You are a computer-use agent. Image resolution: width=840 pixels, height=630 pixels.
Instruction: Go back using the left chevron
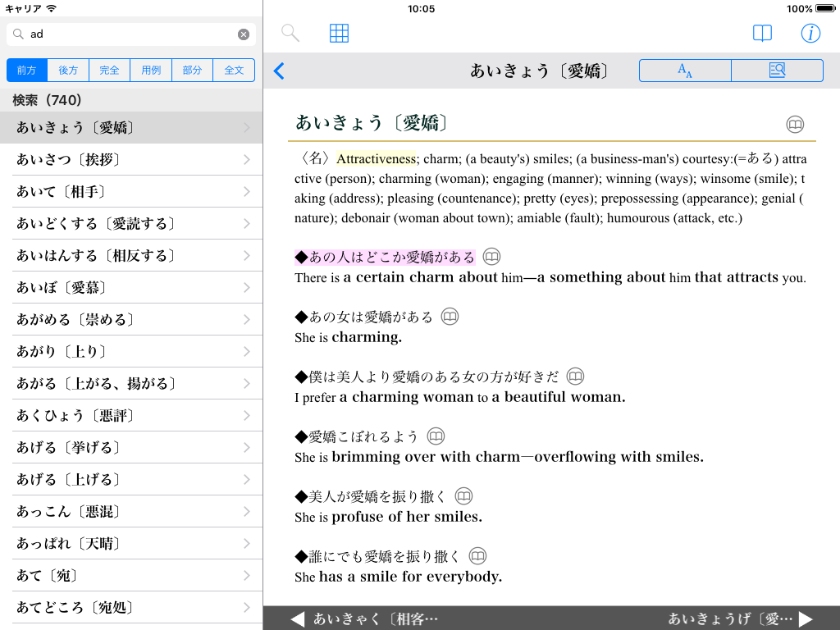[x=279, y=71]
